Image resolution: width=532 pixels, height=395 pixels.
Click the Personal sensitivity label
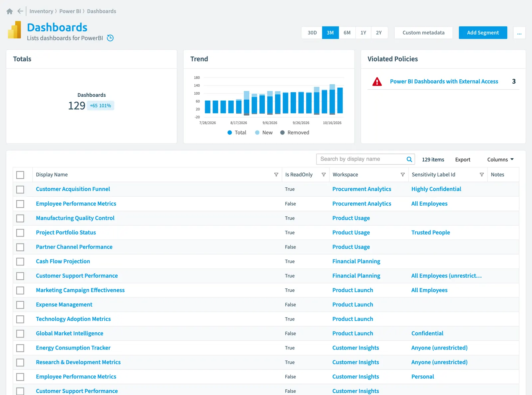pyautogui.click(x=423, y=377)
